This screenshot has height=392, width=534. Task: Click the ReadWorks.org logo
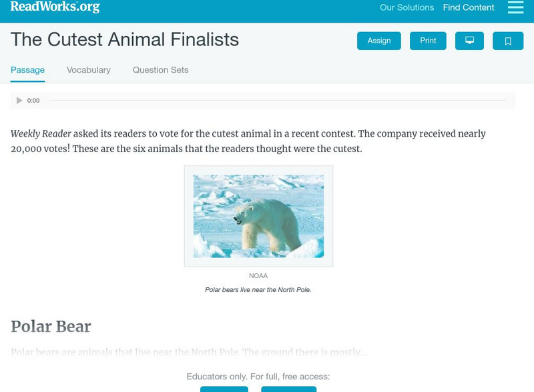(x=55, y=7)
